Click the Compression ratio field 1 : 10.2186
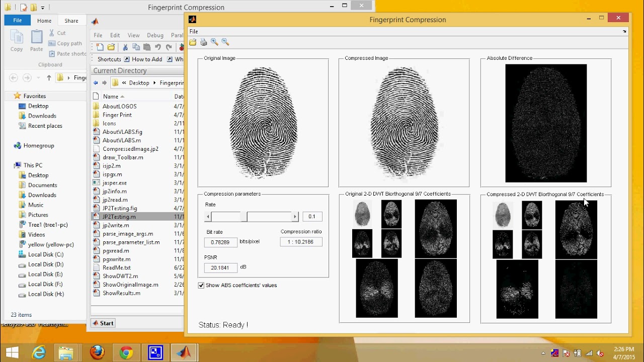The image size is (644, 362). (x=301, y=242)
